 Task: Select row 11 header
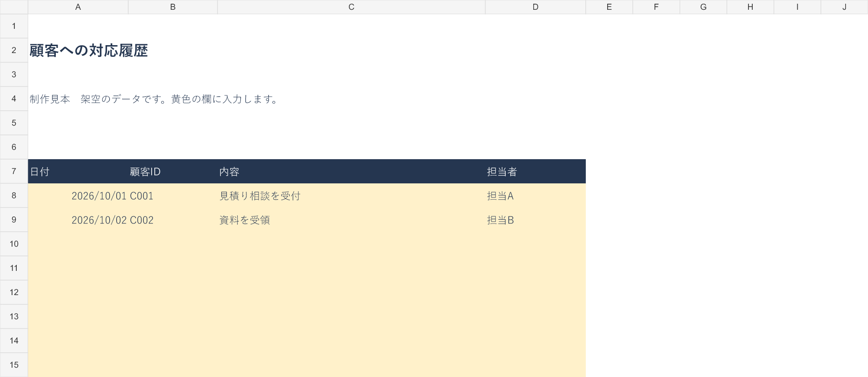click(14, 268)
